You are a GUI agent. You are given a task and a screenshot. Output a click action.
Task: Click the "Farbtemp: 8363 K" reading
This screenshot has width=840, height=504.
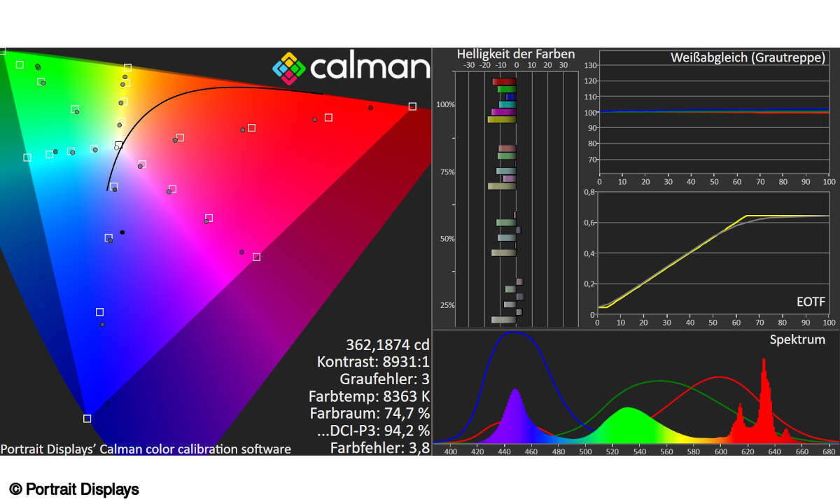(x=369, y=396)
